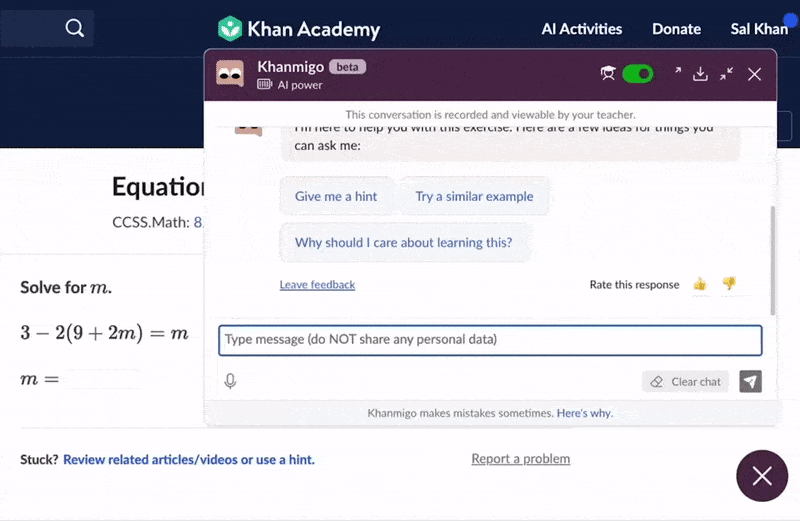Click the Rate this response label
800x521 pixels.
634,285
